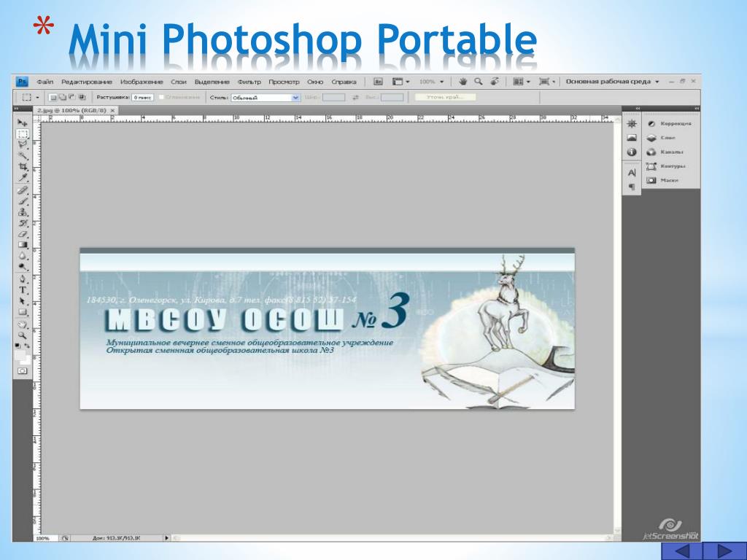
Task: Select the Rectangular Marquee tool in toolbox
Action: [x=23, y=134]
